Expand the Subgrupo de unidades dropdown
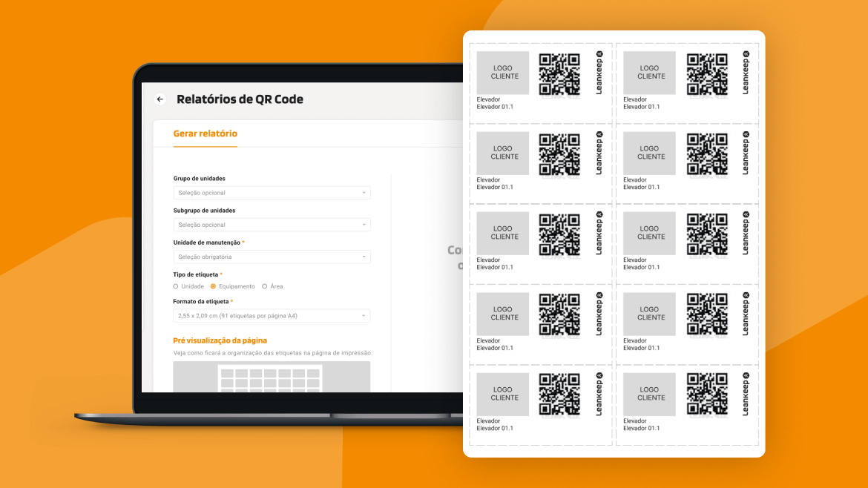The image size is (868, 488). [272, 225]
